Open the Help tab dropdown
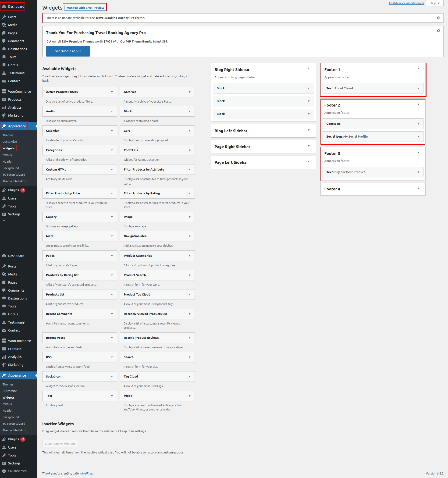448x478 pixels. tap(434, 3)
